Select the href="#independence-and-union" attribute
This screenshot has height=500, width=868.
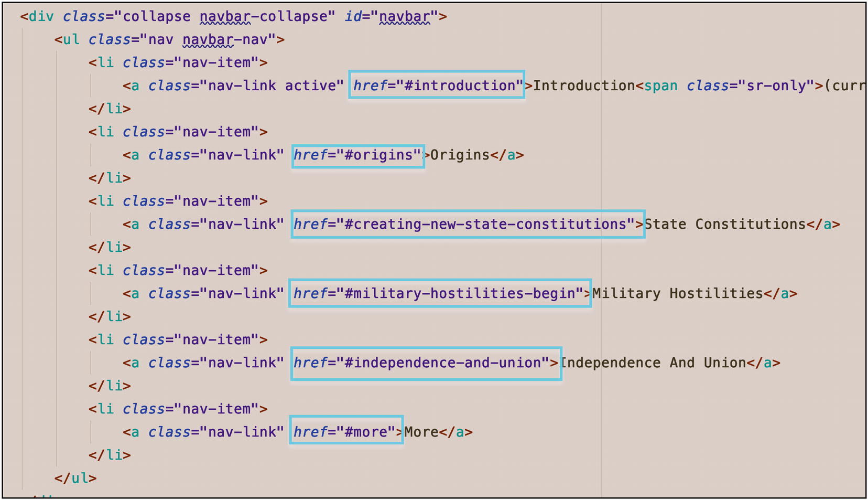426,363
